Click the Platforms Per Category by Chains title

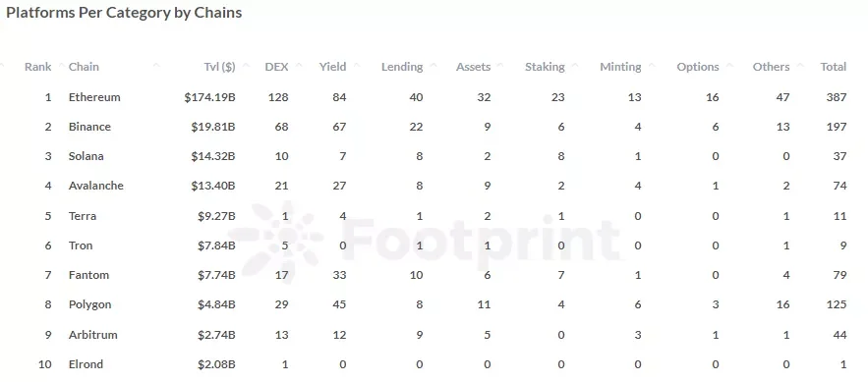coord(124,14)
